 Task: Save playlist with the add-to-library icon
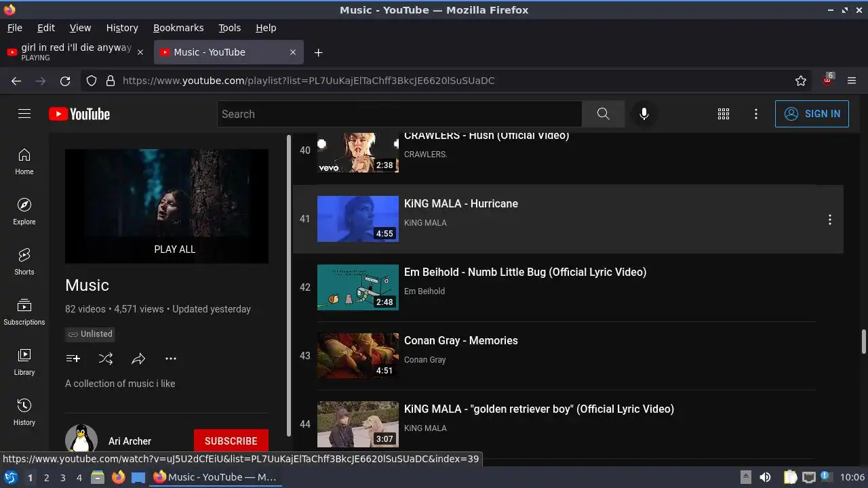pyautogui.click(x=73, y=359)
